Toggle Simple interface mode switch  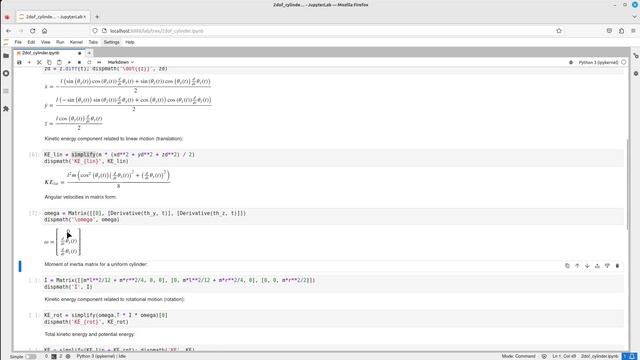[x=31, y=356]
